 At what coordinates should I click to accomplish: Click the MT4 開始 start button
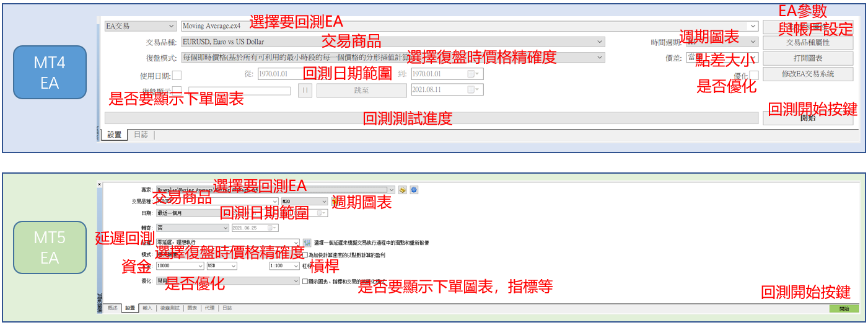point(808,118)
